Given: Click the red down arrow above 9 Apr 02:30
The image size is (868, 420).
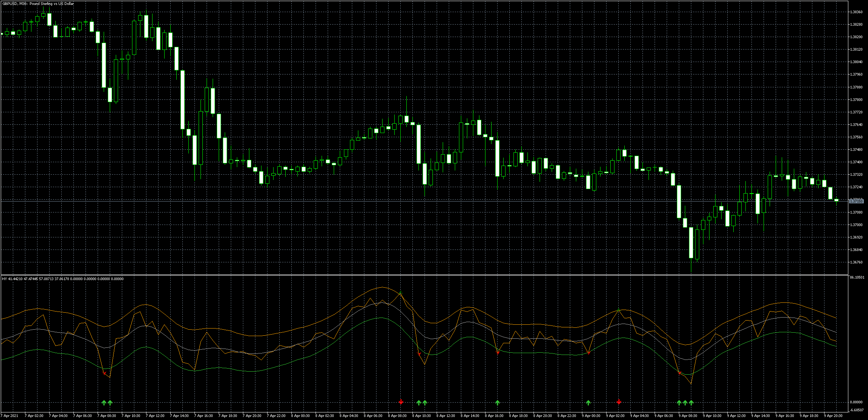Looking at the screenshot, I should [619, 401].
